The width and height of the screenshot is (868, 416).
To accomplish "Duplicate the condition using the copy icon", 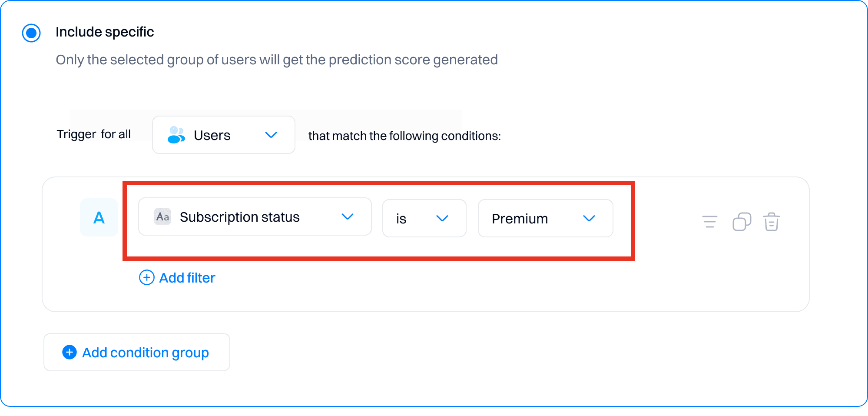I will click(742, 222).
